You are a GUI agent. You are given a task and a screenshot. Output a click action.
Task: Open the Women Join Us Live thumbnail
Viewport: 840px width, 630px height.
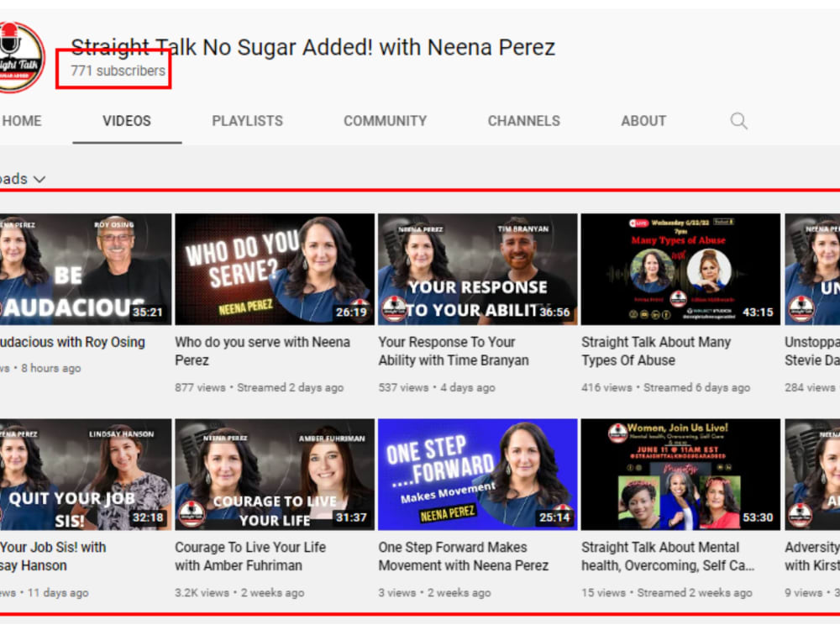point(681,475)
